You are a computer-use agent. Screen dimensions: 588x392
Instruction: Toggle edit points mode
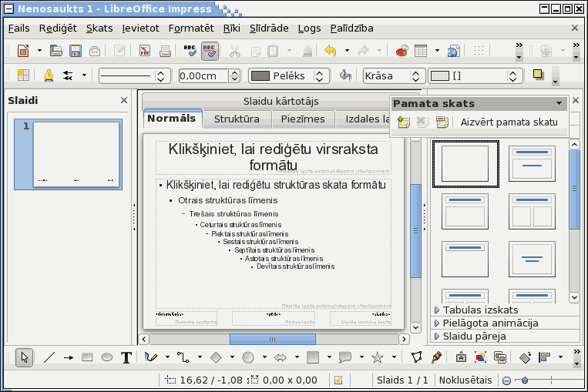[417, 357]
